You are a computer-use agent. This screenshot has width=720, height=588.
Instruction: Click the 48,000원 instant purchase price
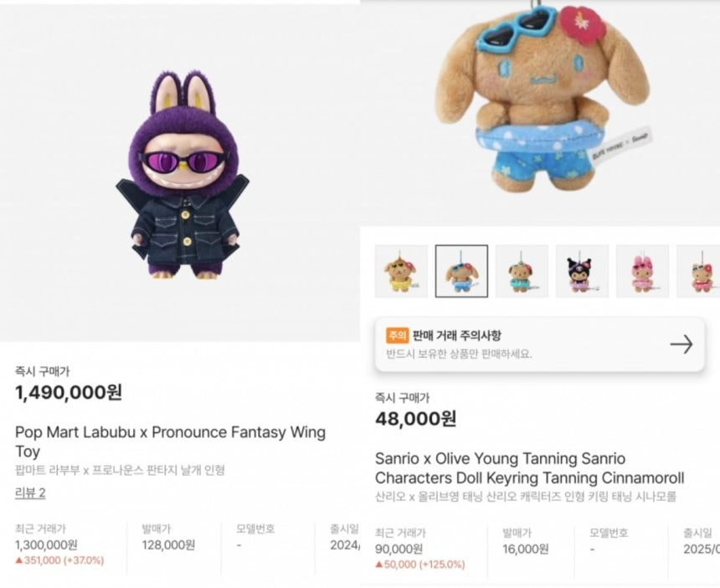click(416, 419)
